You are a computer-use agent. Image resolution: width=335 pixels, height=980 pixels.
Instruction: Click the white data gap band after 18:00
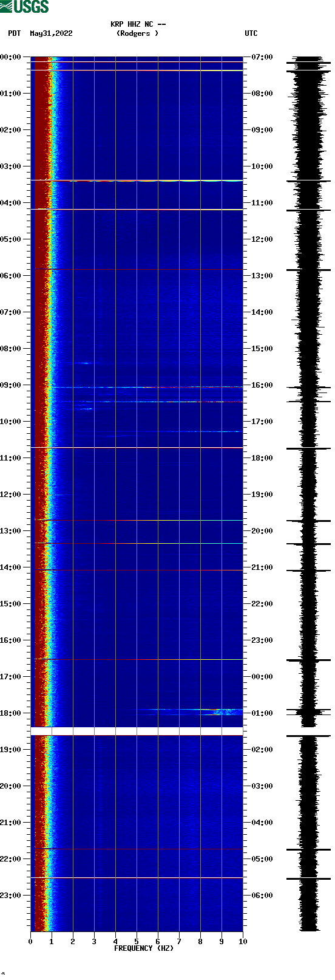click(x=137, y=731)
